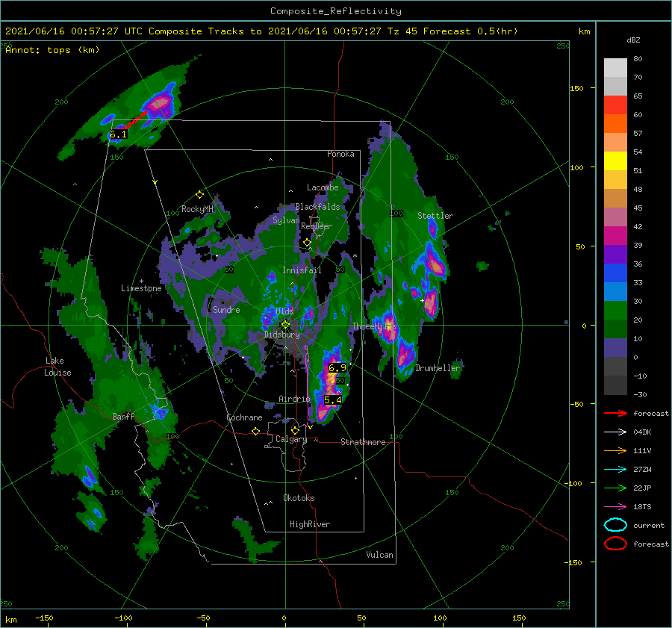Image resolution: width=672 pixels, height=628 pixels.
Task: Click the Stettler city label
Action: (x=435, y=216)
